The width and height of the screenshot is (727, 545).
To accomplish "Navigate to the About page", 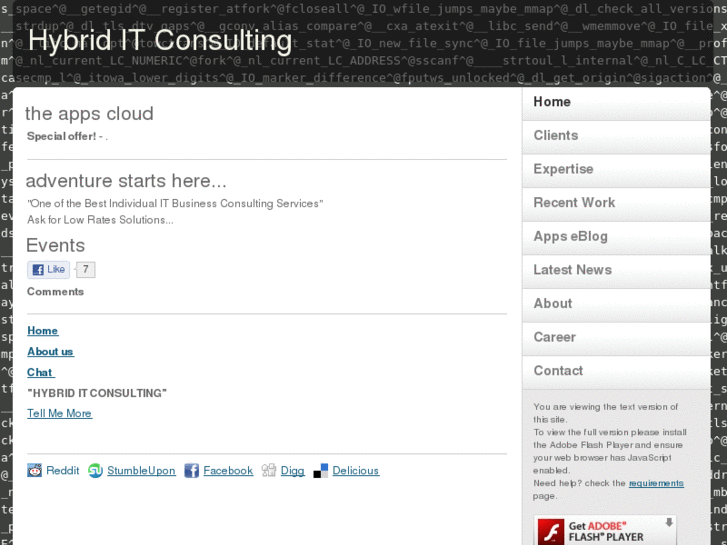I will [x=553, y=303].
